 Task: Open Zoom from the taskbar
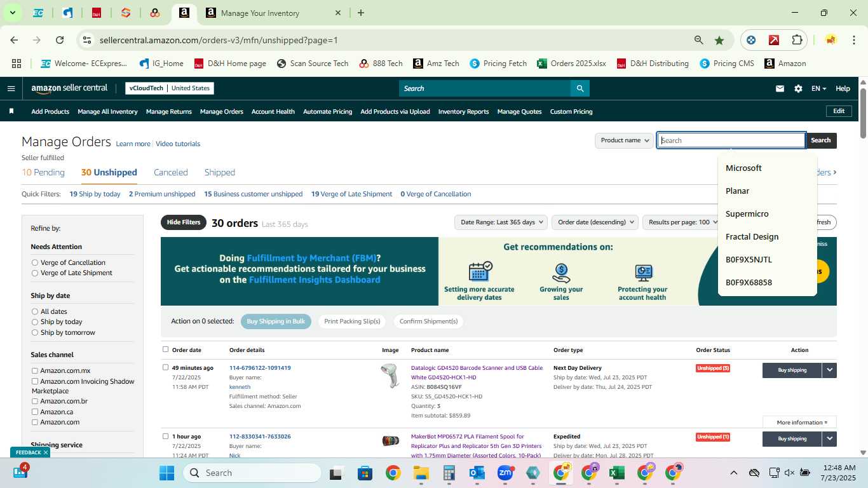pyautogui.click(x=505, y=473)
